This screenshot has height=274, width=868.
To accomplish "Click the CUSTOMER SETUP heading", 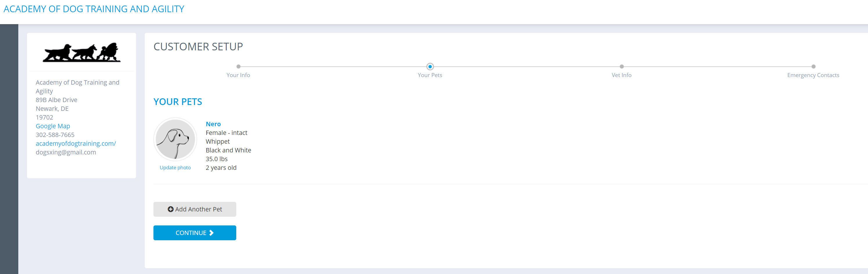I will tap(198, 47).
